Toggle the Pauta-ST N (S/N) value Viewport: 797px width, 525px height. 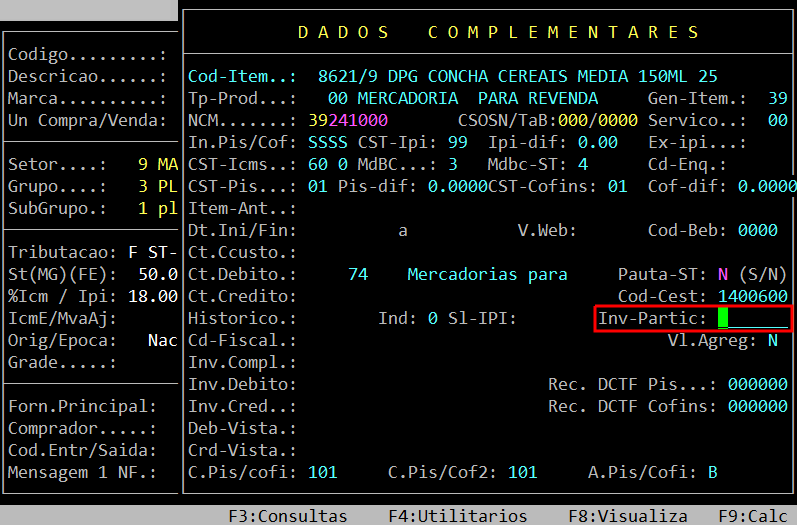click(x=723, y=274)
